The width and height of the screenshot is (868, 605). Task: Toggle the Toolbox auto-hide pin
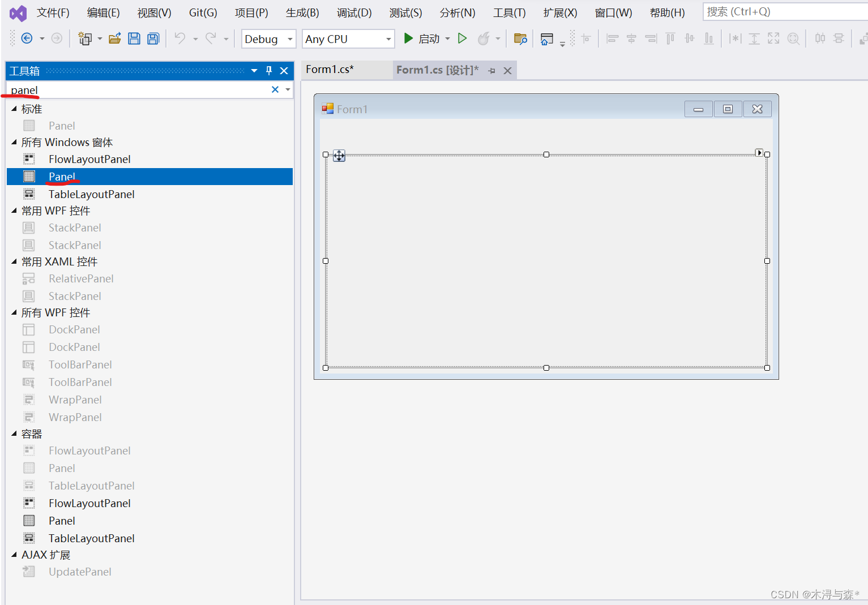pyautogui.click(x=269, y=70)
